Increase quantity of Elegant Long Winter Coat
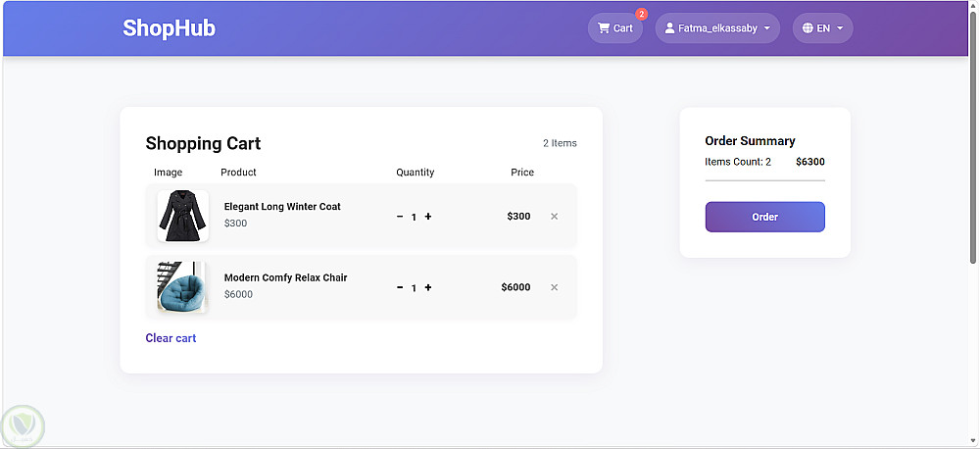The width and height of the screenshot is (980, 449). coord(428,217)
